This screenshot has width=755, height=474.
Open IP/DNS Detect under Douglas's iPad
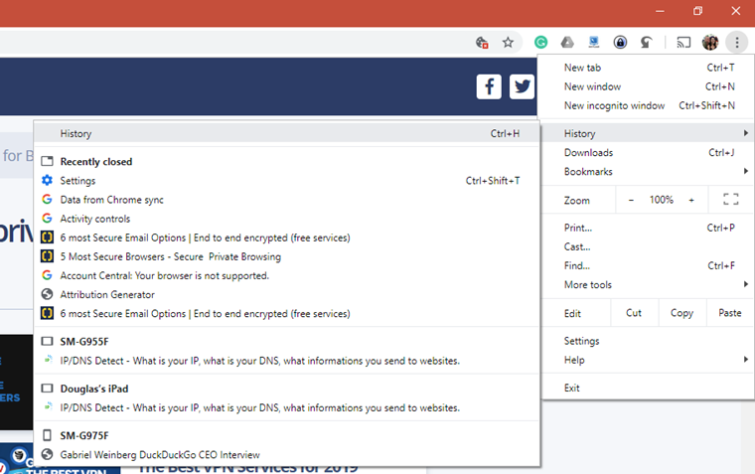(287, 408)
